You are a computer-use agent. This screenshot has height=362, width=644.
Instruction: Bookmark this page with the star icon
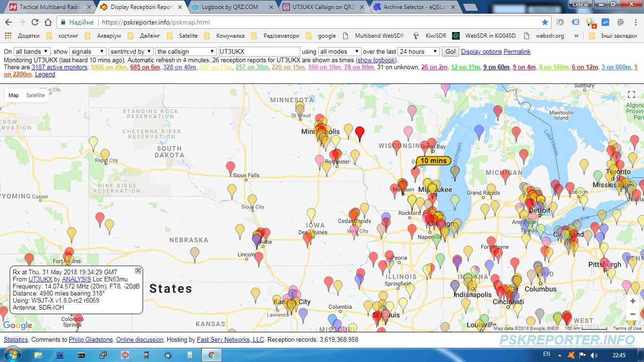545,22
